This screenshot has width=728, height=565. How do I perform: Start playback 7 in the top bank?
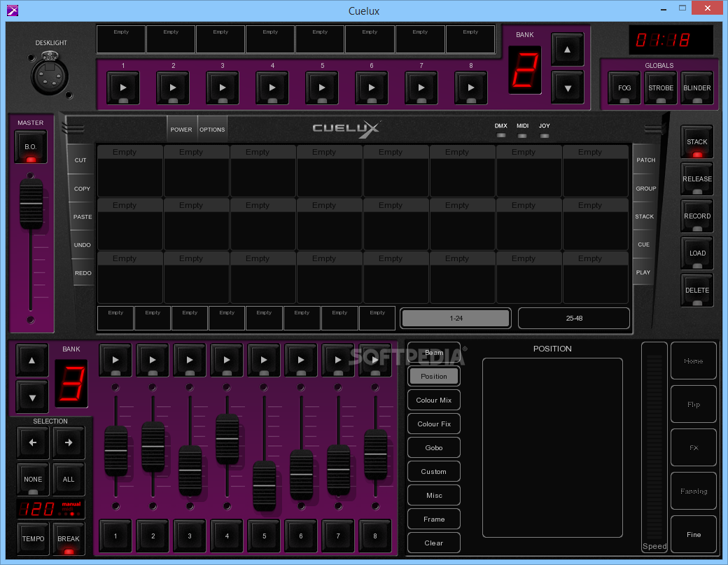[421, 88]
